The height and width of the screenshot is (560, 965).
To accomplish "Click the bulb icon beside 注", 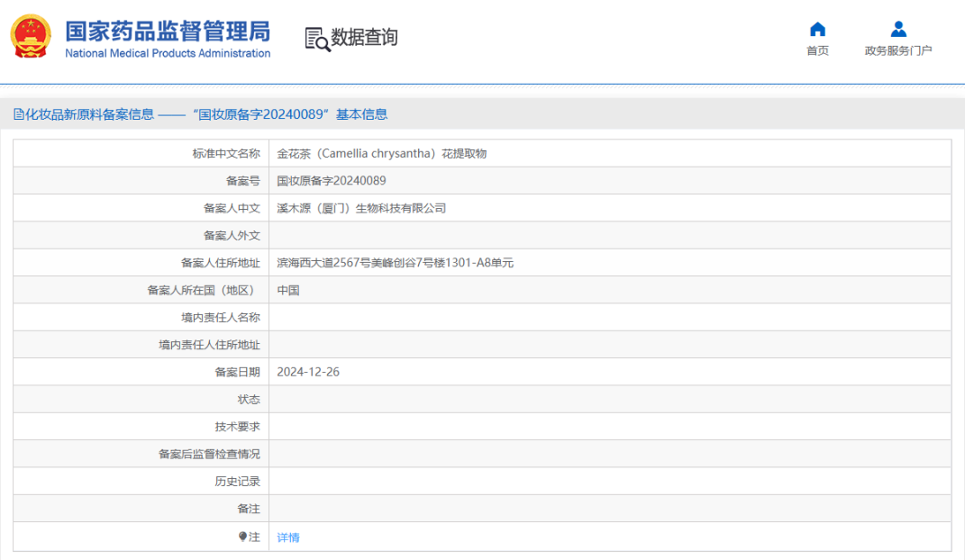I will click(242, 537).
